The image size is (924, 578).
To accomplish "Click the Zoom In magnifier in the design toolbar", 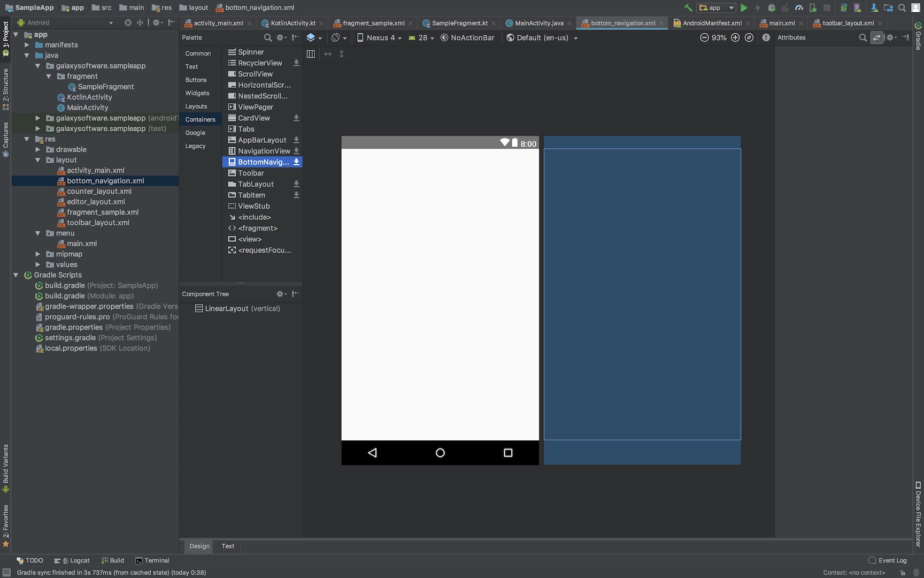I will click(735, 37).
